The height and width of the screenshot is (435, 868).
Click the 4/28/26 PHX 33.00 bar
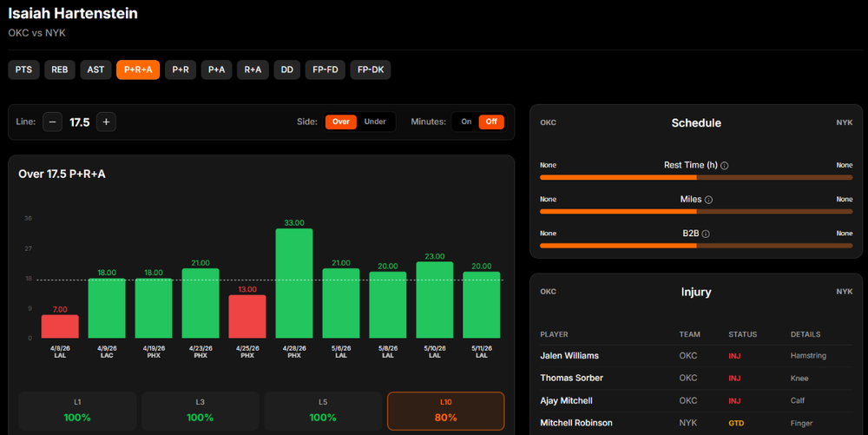(294, 283)
